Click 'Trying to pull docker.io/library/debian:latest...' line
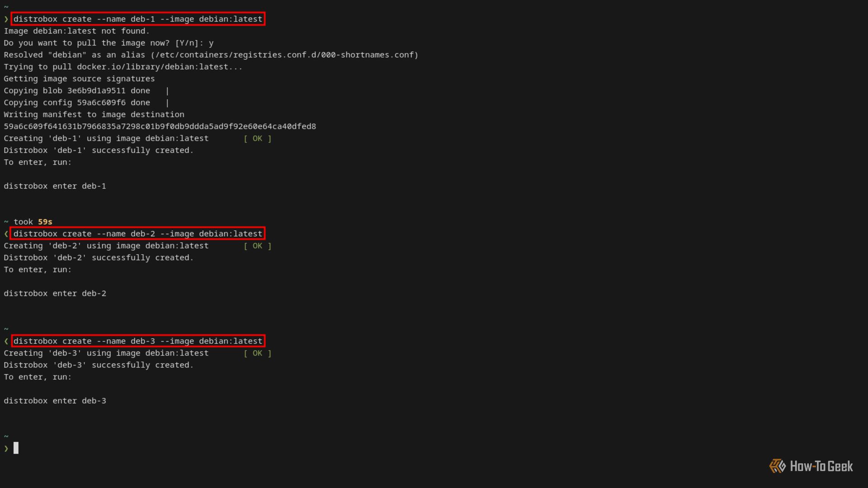 123,67
